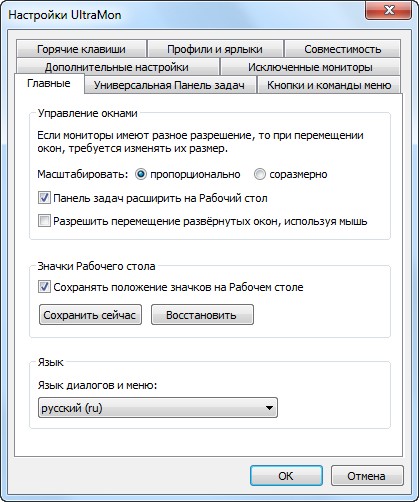Select the Главные tab
This screenshot has width=419, height=502.
49,83
